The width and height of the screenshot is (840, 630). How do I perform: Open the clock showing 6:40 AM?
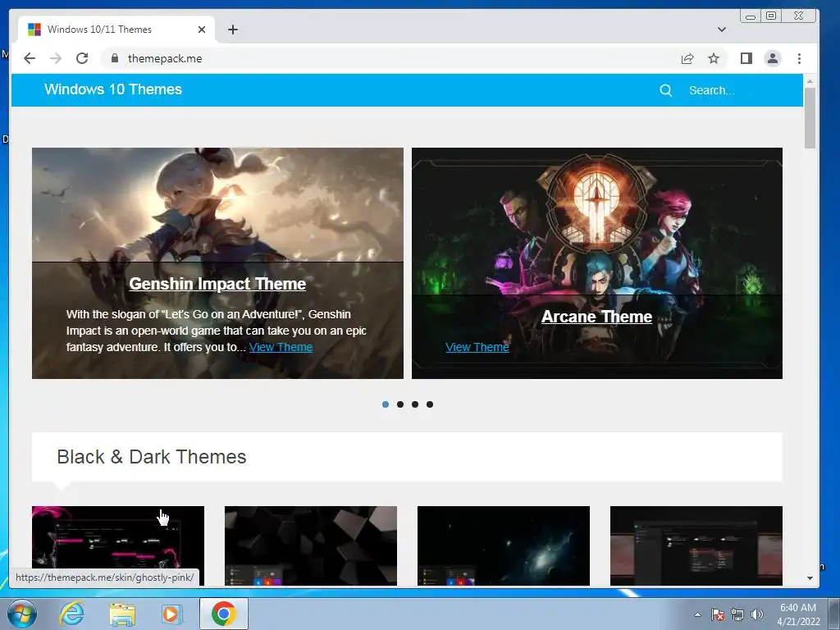(798, 614)
